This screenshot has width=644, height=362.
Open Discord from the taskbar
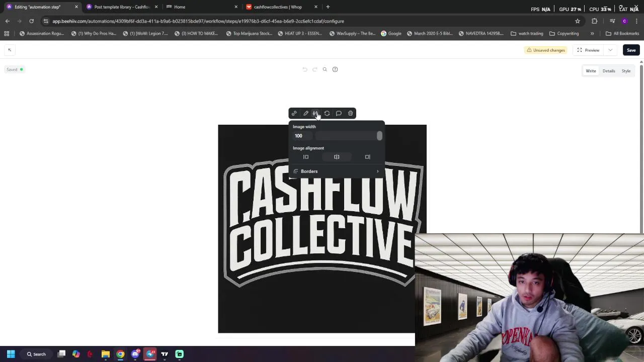tap(135, 354)
